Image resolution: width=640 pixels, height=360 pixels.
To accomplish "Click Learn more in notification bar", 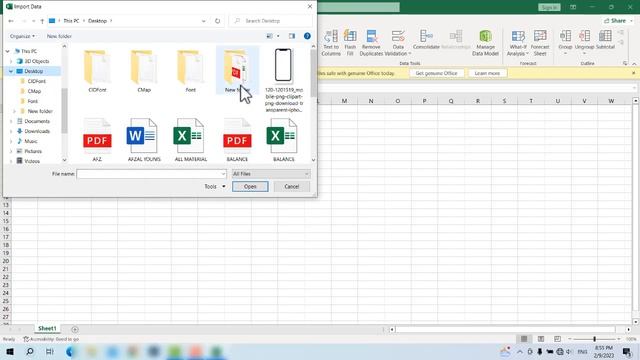I will click(x=487, y=73).
